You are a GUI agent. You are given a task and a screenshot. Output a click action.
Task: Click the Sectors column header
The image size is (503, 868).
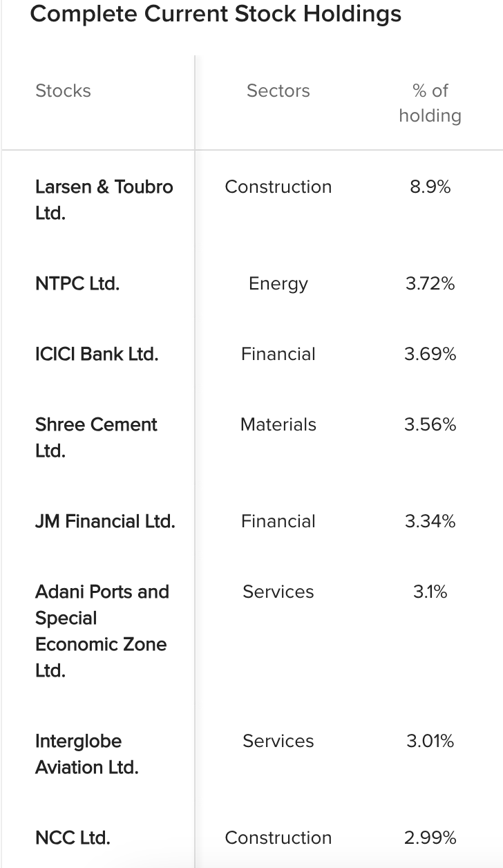point(278,91)
